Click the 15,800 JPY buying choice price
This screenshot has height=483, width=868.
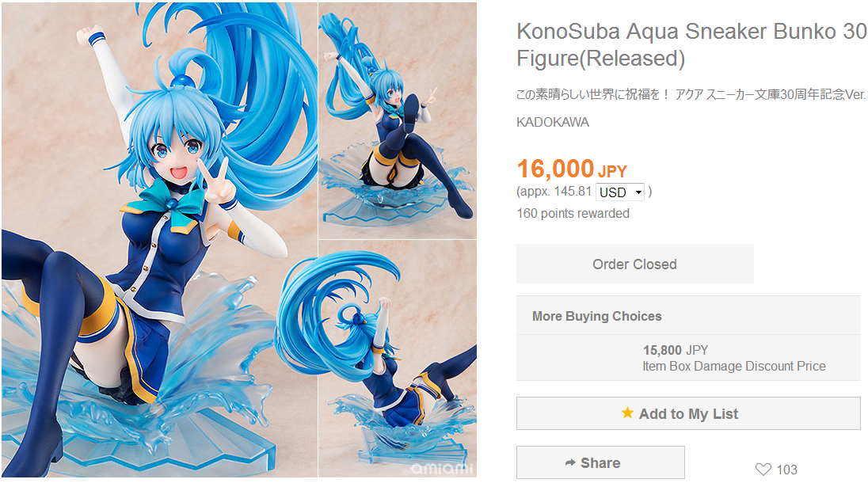(x=675, y=350)
